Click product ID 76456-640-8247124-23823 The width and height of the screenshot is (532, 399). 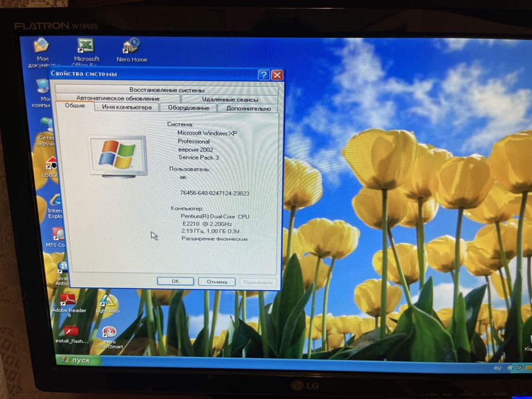point(214,193)
